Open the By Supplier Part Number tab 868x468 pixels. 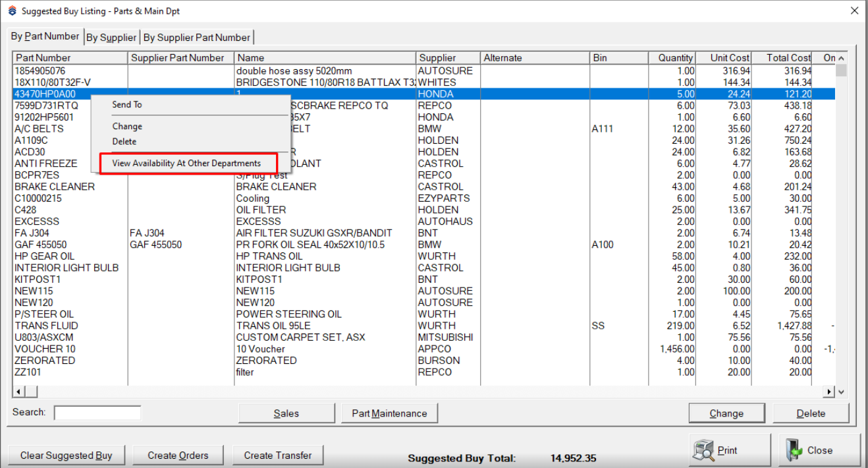coord(197,38)
